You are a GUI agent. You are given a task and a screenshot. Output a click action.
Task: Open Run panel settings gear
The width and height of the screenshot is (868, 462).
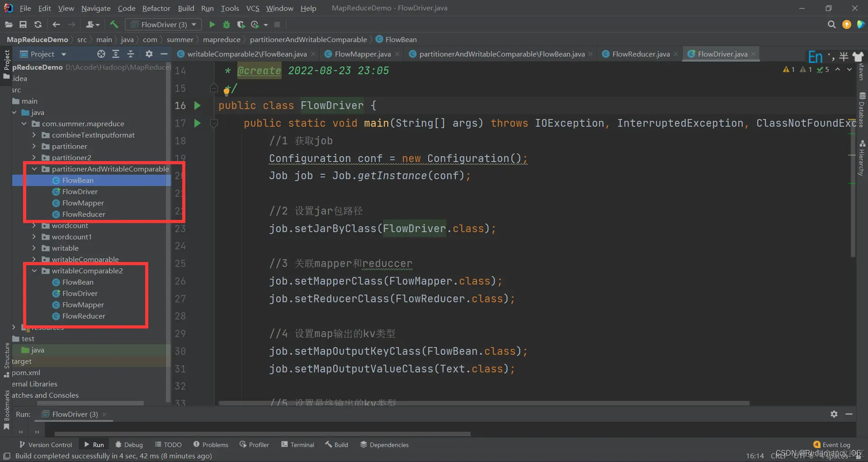(x=834, y=414)
